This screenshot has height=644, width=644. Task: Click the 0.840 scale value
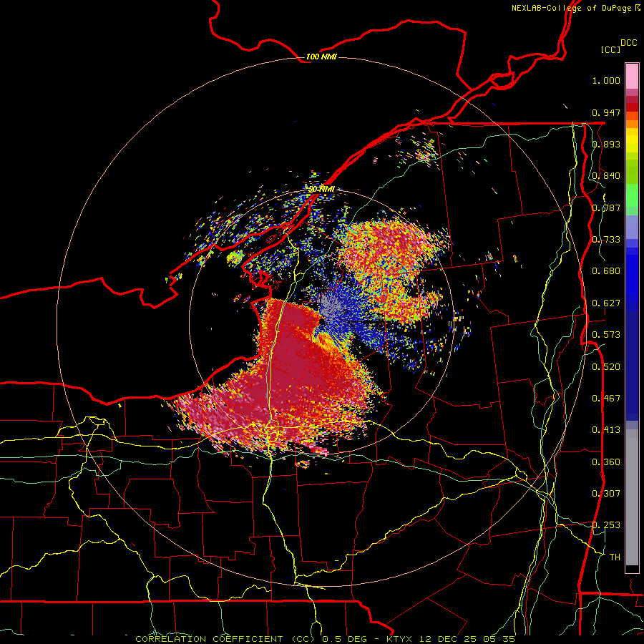pos(606,176)
